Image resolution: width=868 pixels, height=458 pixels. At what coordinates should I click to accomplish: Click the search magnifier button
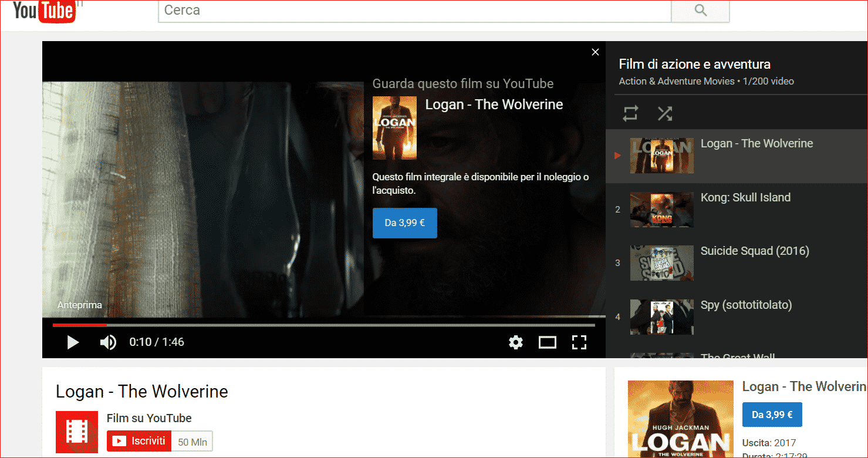[700, 11]
